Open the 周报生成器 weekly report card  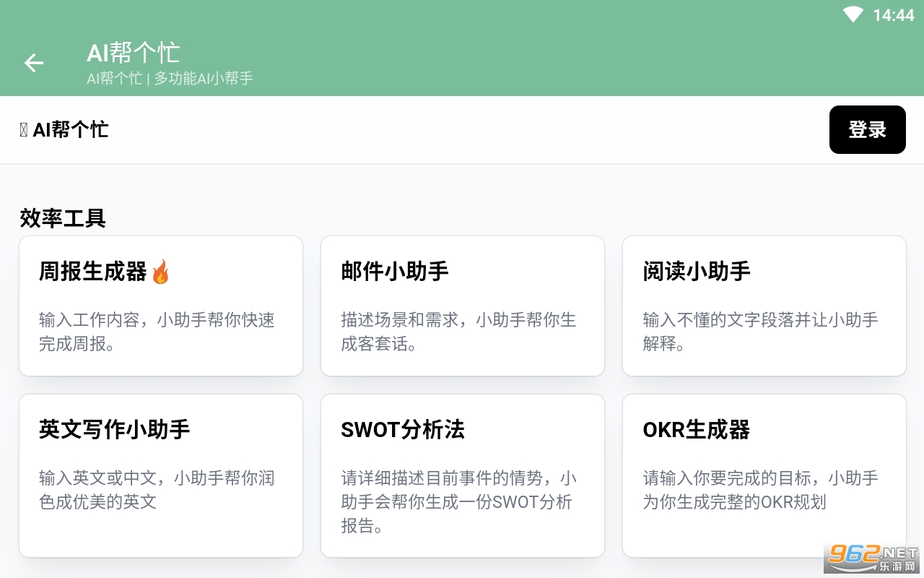(160, 306)
